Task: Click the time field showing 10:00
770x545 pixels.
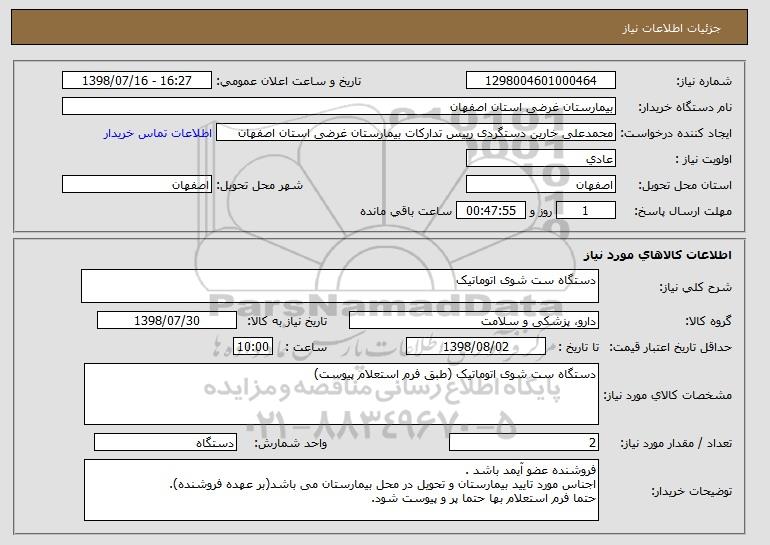Action: click(x=253, y=347)
